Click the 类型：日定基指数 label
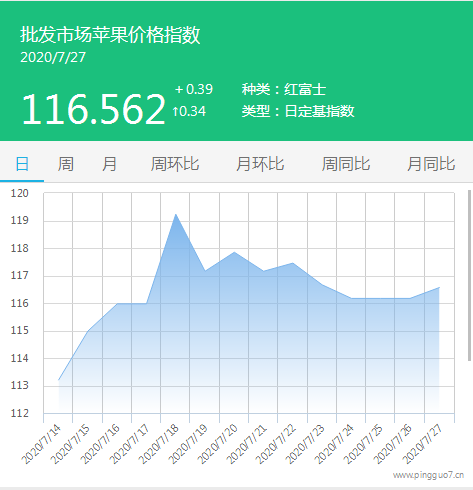This screenshot has height=490, width=473. coord(298,111)
